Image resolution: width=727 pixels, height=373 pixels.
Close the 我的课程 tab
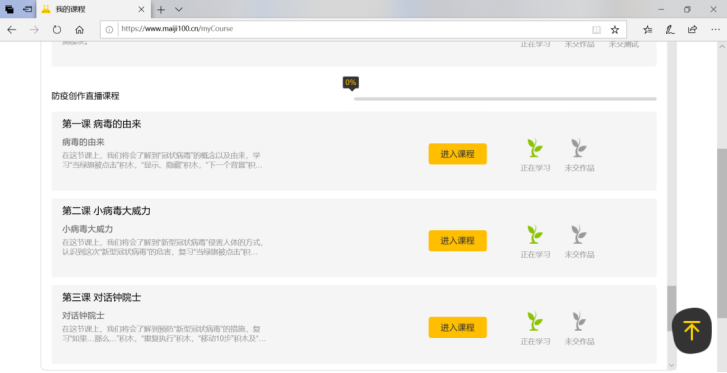(x=142, y=9)
